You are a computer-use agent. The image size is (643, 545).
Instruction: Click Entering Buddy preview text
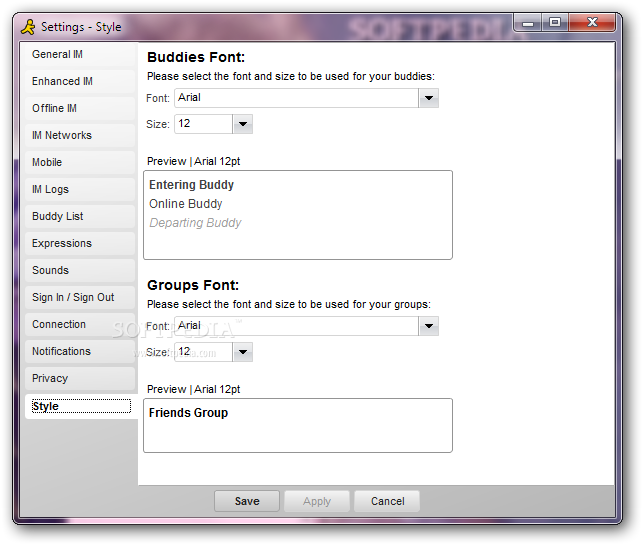[x=192, y=185]
